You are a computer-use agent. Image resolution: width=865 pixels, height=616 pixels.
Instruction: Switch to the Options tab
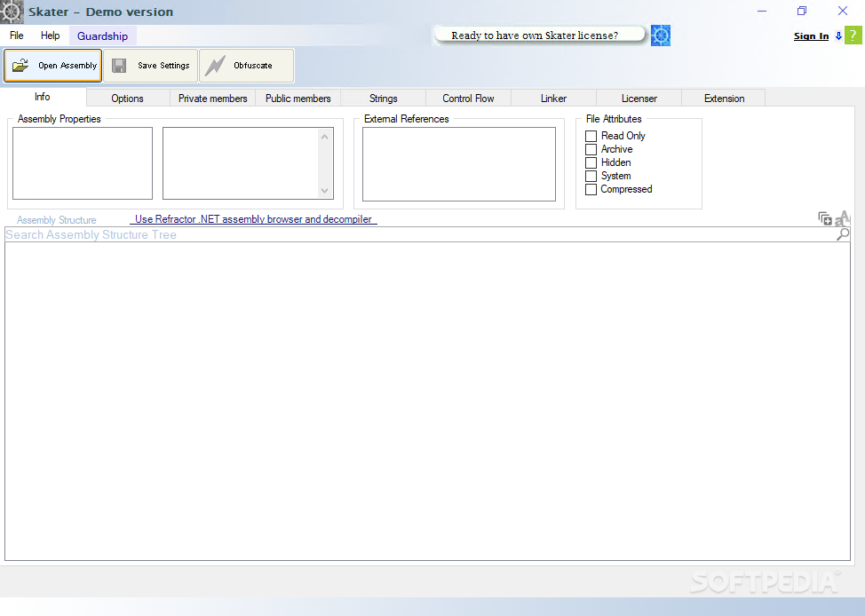point(127,99)
